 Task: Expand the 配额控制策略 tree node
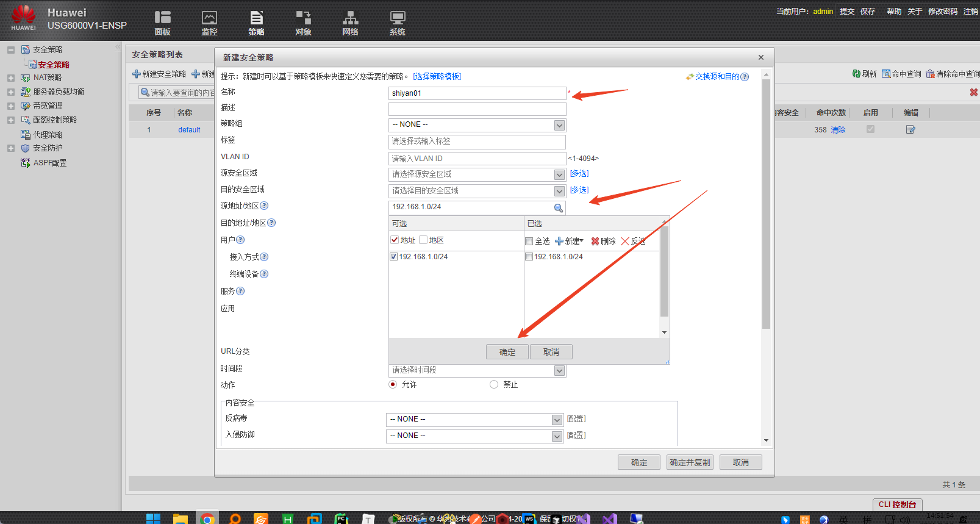(11, 120)
